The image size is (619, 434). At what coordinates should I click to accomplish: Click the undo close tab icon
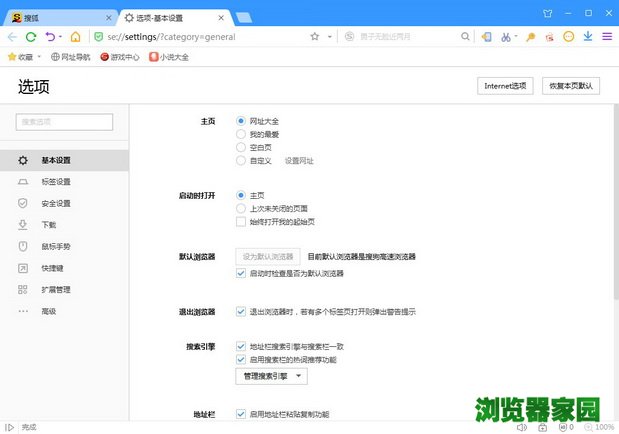(x=50, y=37)
